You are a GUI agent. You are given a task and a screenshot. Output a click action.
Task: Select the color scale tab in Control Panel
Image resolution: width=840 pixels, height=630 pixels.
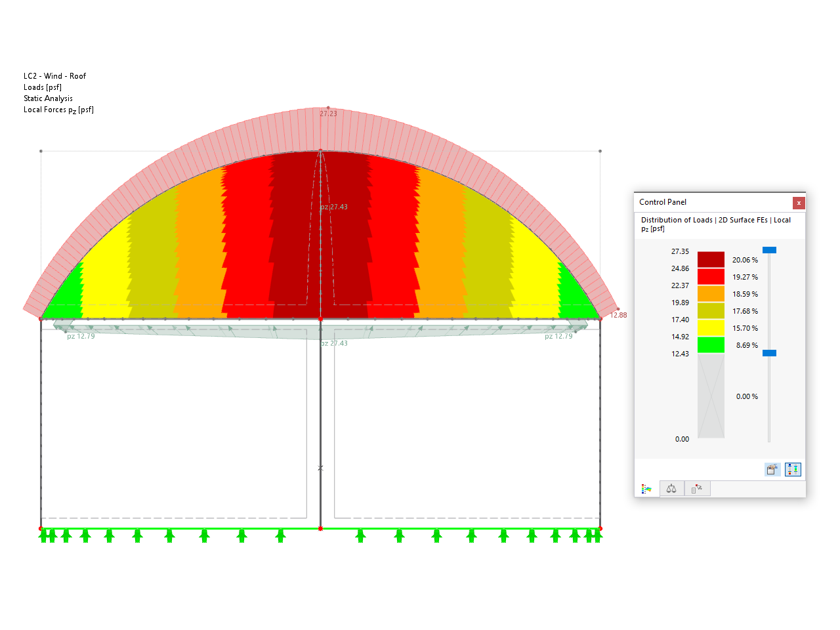pos(646,488)
